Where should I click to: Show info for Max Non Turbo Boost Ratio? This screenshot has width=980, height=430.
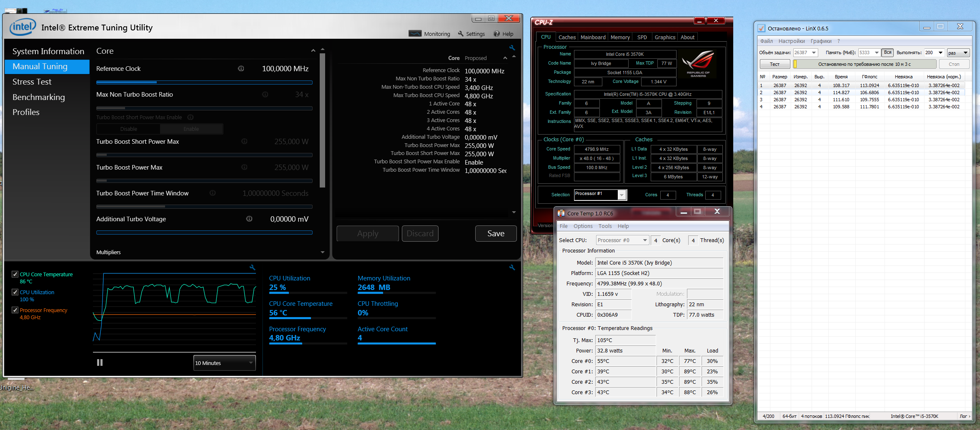click(265, 95)
